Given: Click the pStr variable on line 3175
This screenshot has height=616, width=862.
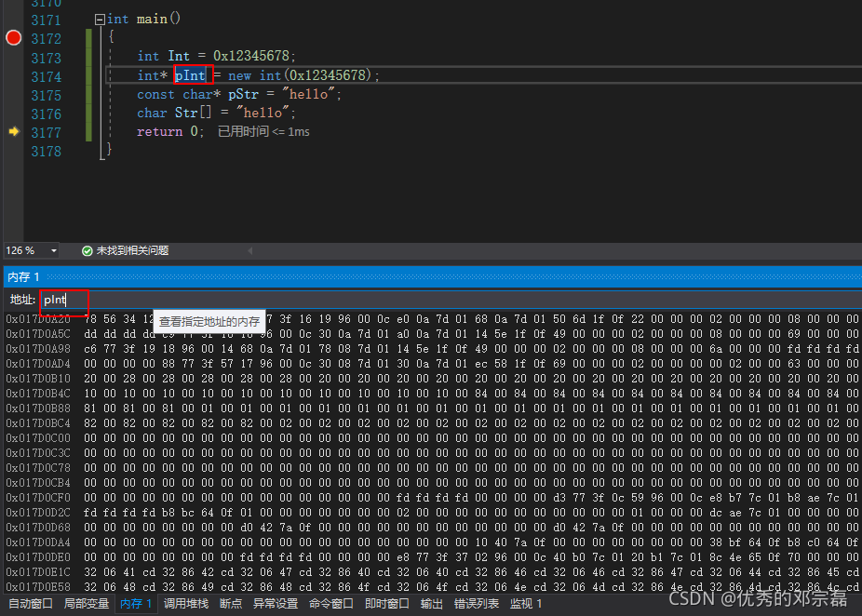Looking at the screenshot, I should pyautogui.click(x=243, y=95).
